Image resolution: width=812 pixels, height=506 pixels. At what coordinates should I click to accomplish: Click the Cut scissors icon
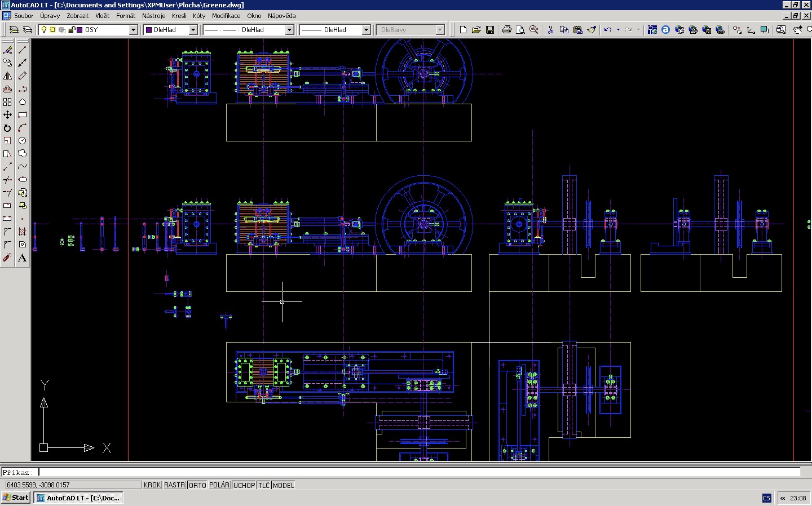(550, 30)
